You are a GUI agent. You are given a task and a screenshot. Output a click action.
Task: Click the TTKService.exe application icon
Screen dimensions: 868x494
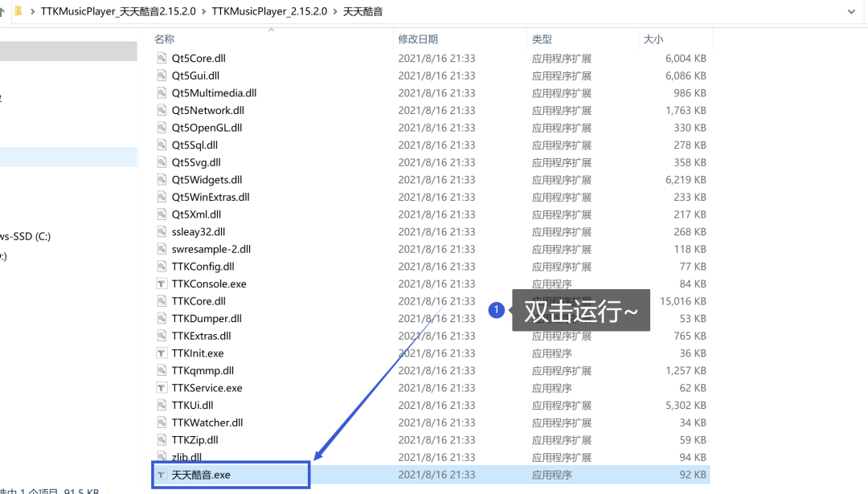(161, 388)
